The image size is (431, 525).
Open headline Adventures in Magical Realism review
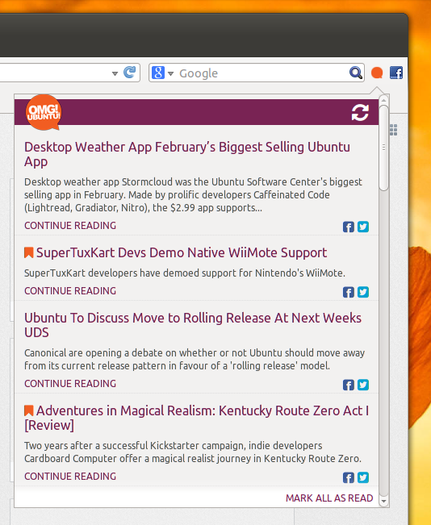pyautogui.click(x=197, y=418)
